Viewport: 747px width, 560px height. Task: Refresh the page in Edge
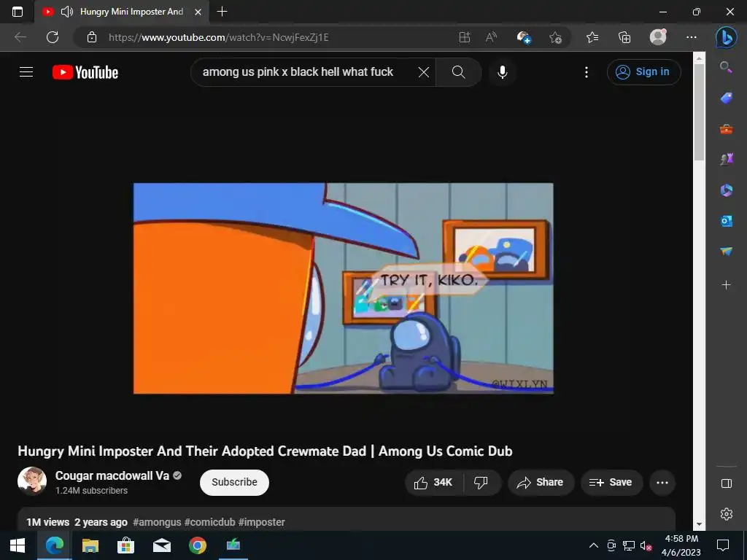pyautogui.click(x=53, y=37)
